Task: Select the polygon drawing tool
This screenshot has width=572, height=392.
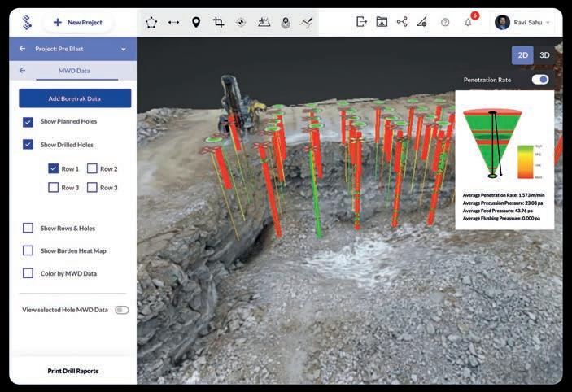Action: pyautogui.click(x=151, y=22)
